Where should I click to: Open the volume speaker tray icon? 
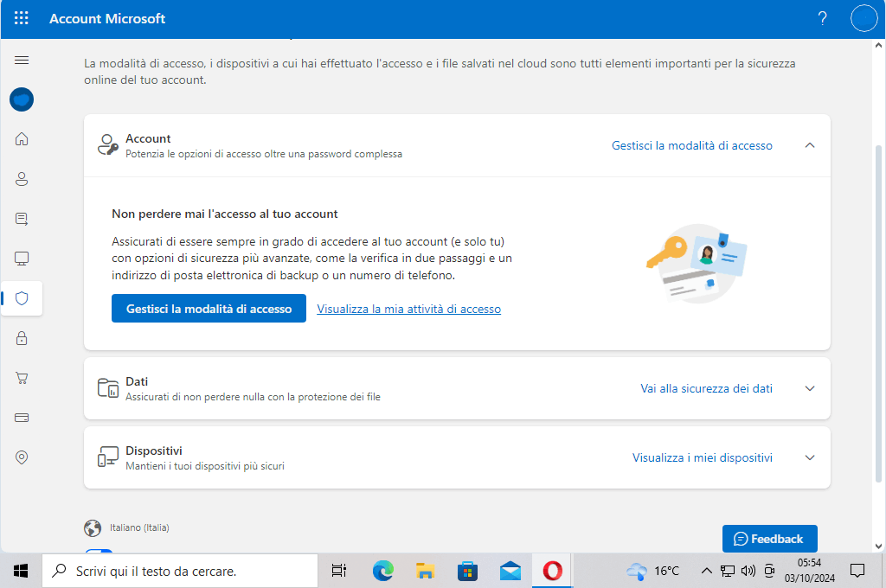748,571
